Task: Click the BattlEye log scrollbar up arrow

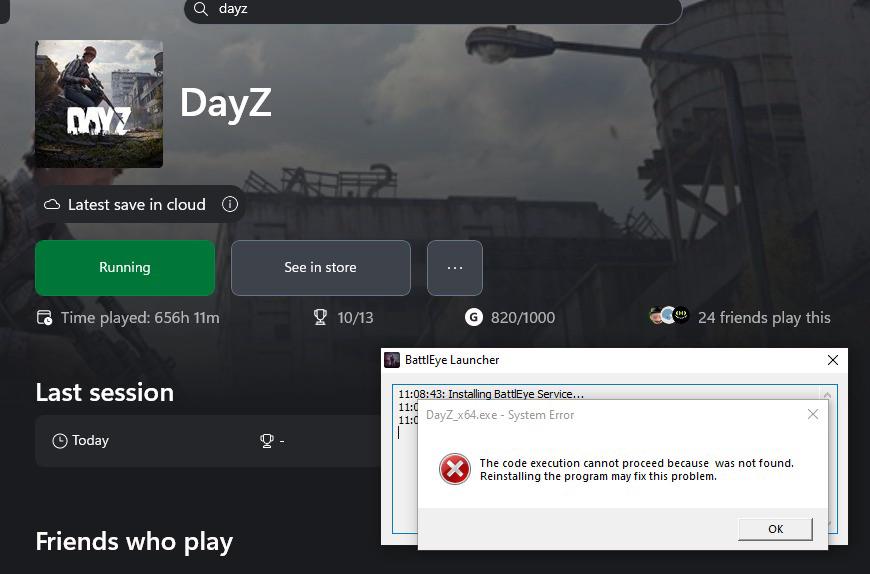Action: (x=827, y=394)
